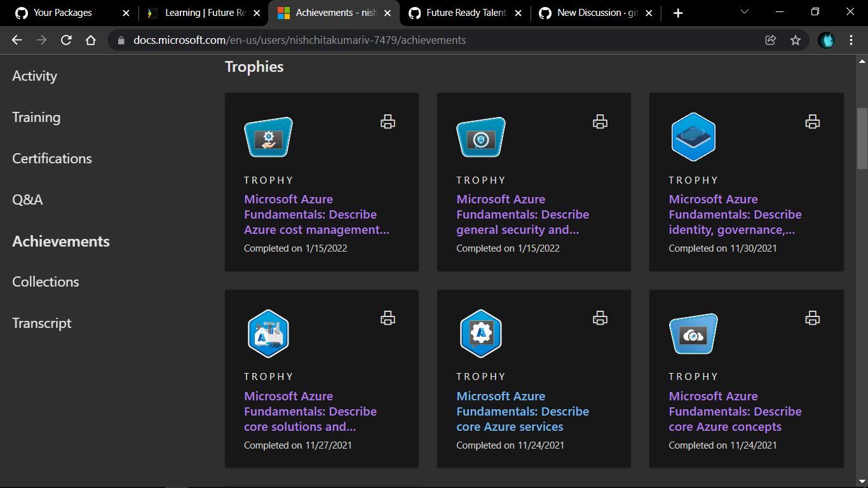This screenshot has width=868, height=488.
Task: View site information padlock icon
Action: tap(121, 40)
